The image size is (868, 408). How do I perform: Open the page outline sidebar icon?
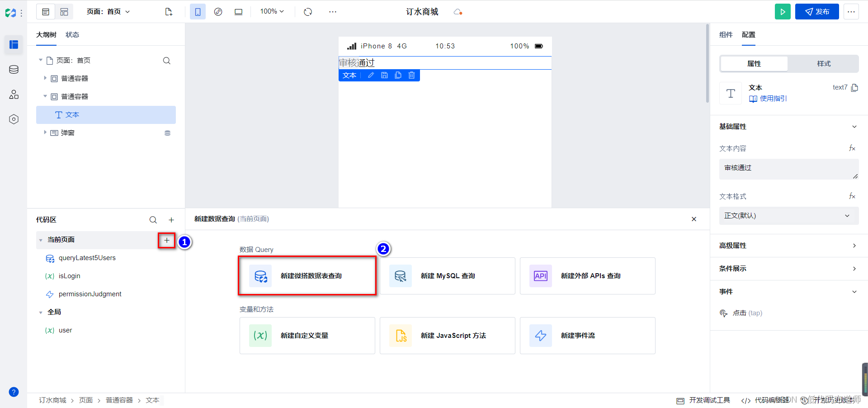coord(14,44)
